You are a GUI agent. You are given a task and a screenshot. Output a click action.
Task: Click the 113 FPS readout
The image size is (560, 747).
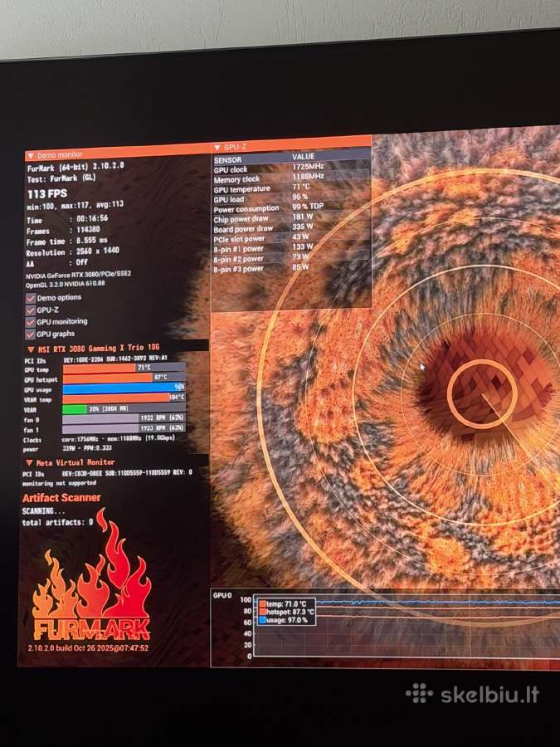(47, 194)
